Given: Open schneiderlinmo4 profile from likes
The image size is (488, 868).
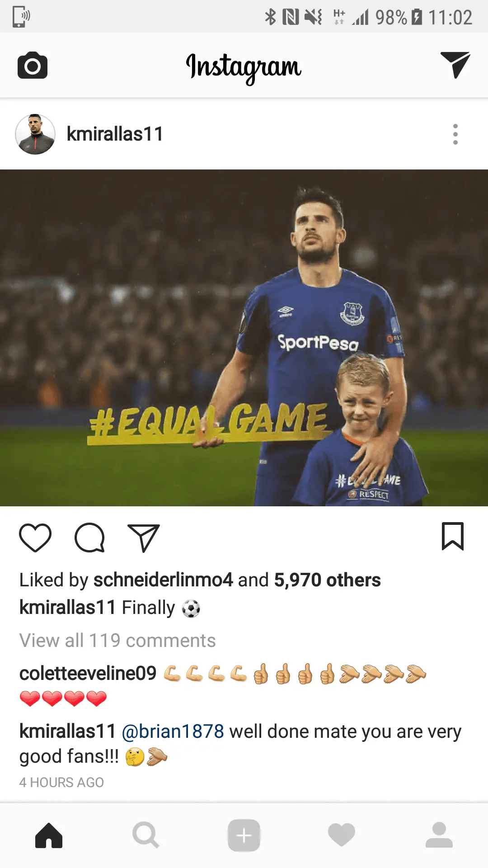Looking at the screenshot, I should point(163,580).
